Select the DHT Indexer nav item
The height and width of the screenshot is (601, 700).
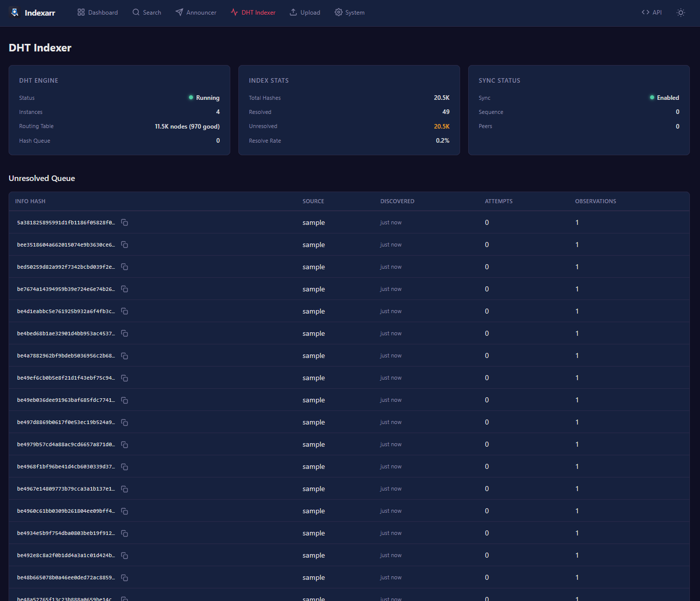[x=253, y=13]
